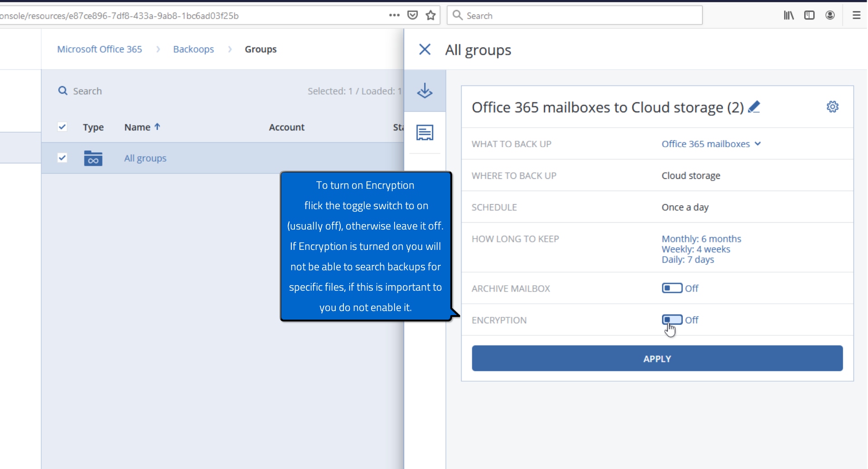The image size is (868, 469).
Task: Toggle Encryption switch on
Action: pos(672,320)
